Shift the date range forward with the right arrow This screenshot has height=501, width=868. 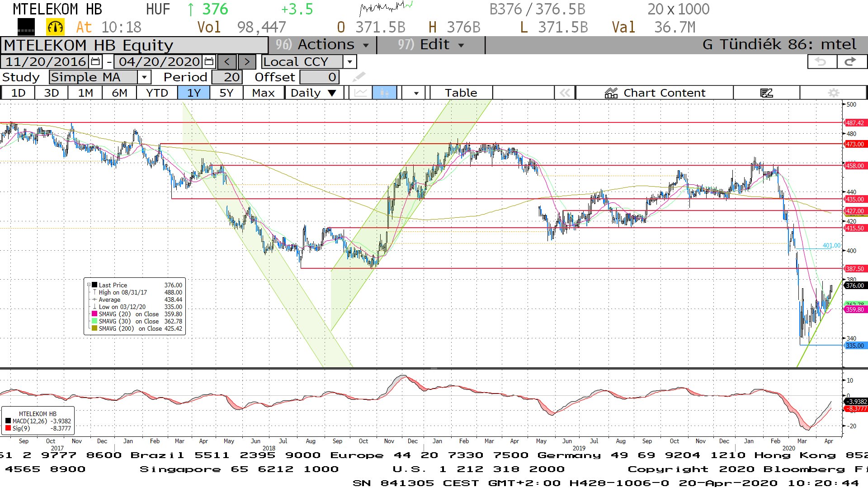tap(247, 61)
